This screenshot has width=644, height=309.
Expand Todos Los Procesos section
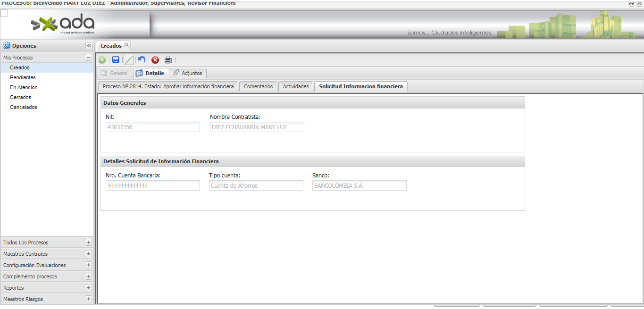(x=88, y=242)
